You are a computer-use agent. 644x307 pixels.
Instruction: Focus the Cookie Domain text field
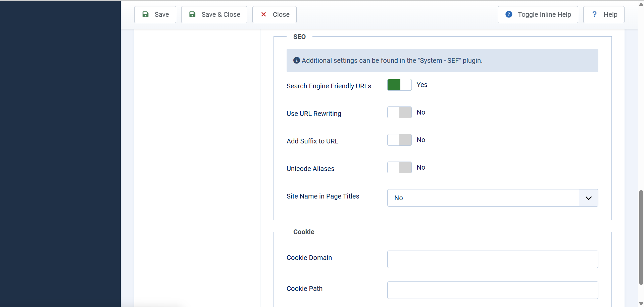coord(492,259)
